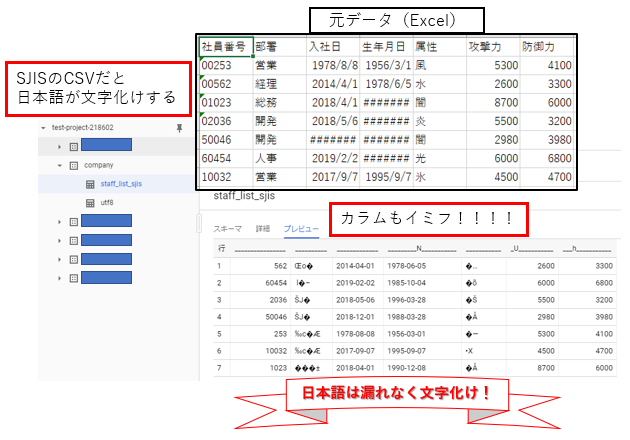Click the garbled ���± cell in preview row 7
This screenshot has width=630, height=440.
[x=307, y=368]
